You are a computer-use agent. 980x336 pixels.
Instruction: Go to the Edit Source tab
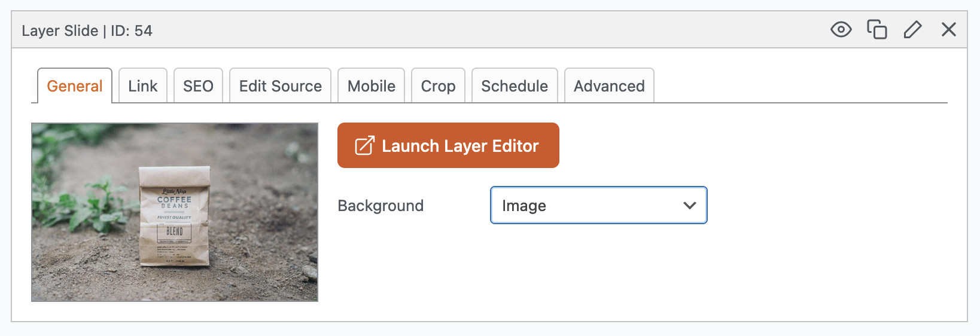[x=280, y=86]
